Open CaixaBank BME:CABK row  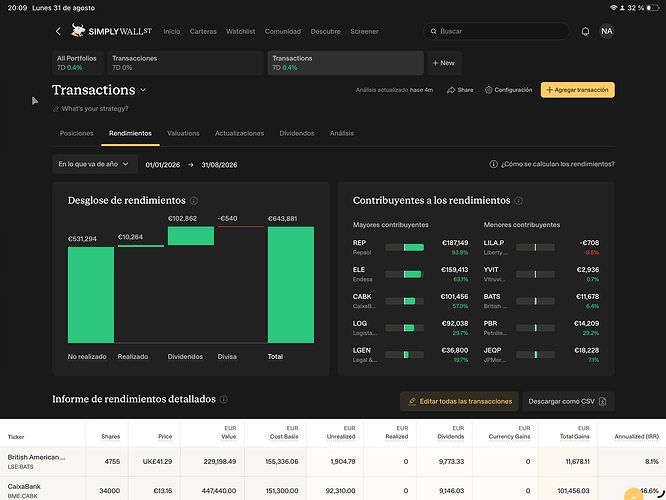pyautogui.click(x=333, y=489)
